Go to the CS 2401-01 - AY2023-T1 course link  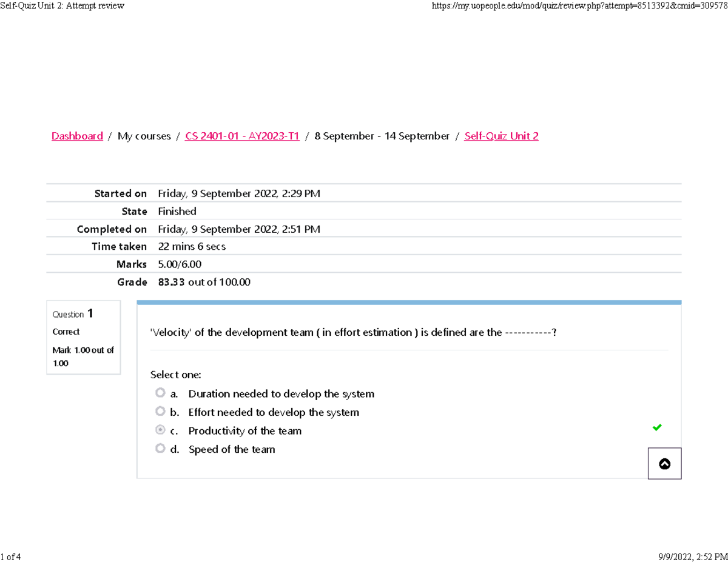[242, 136]
